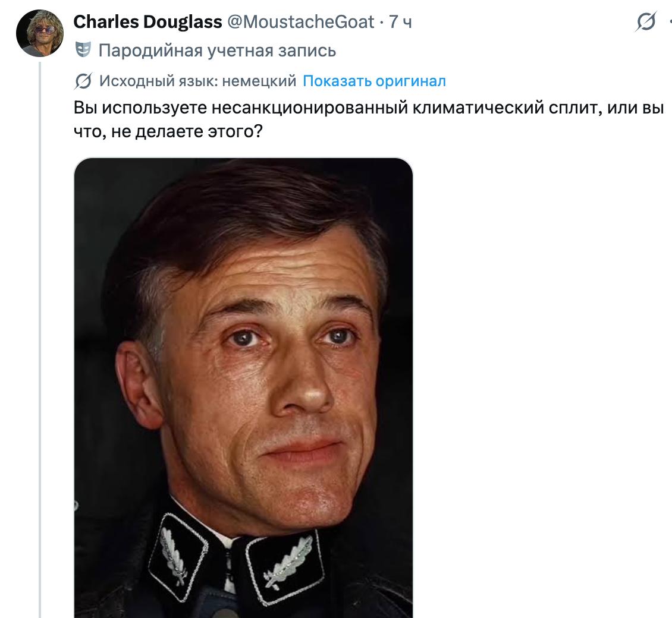Click the Grok icon beside the post header
Viewport: 672px width, 618px height.
pyautogui.click(x=646, y=21)
